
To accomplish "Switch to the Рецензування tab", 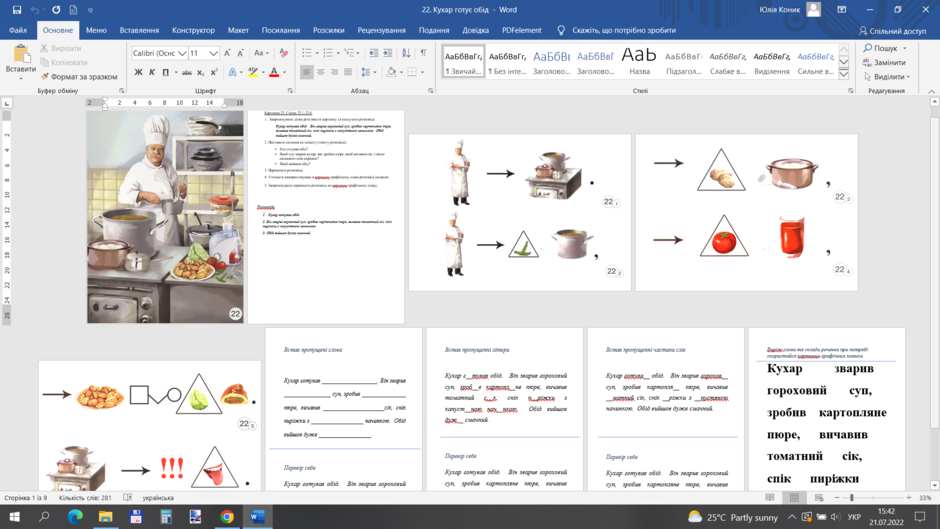I will click(381, 30).
